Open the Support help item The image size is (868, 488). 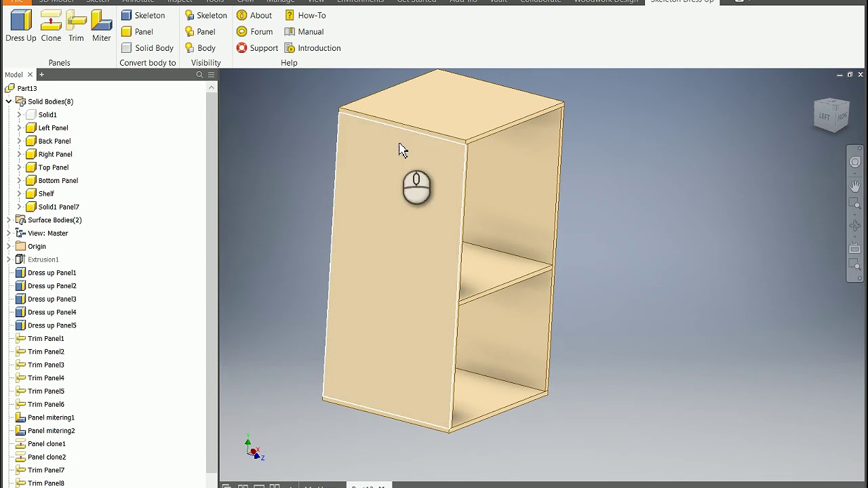pyautogui.click(x=257, y=47)
